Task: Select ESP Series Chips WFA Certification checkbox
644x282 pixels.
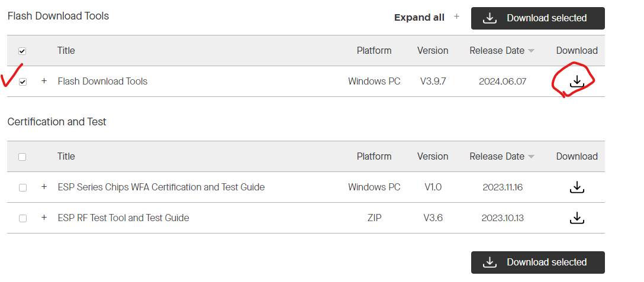Action: click(22, 187)
